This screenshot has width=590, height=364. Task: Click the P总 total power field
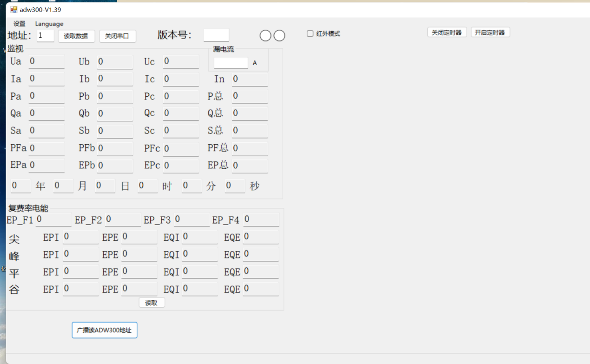coord(250,96)
